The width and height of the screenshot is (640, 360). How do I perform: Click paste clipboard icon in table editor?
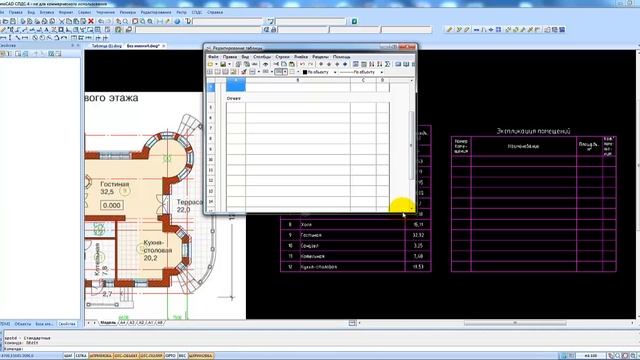(x=291, y=64)
